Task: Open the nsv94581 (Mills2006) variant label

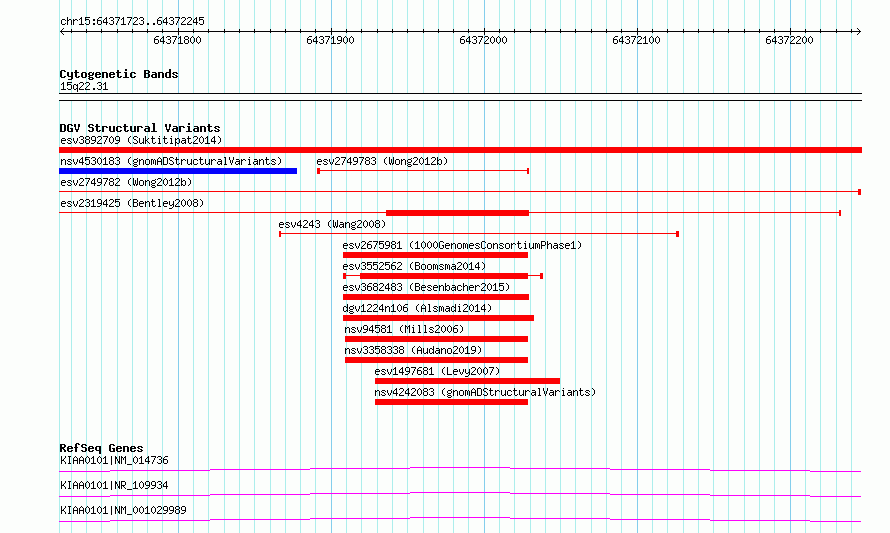Action: coord(404,329)
